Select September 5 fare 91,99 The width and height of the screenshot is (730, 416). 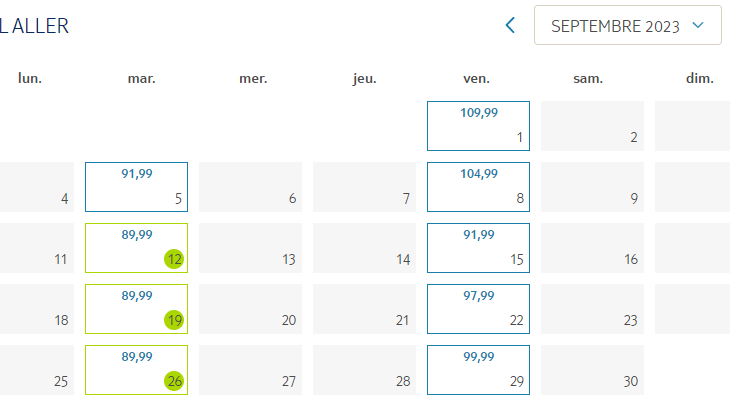136,187
